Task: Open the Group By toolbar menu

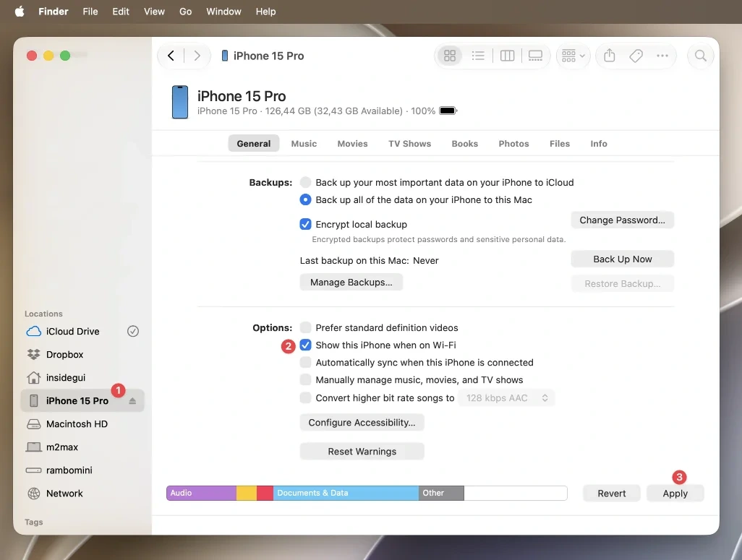Action: coord(573,56)
